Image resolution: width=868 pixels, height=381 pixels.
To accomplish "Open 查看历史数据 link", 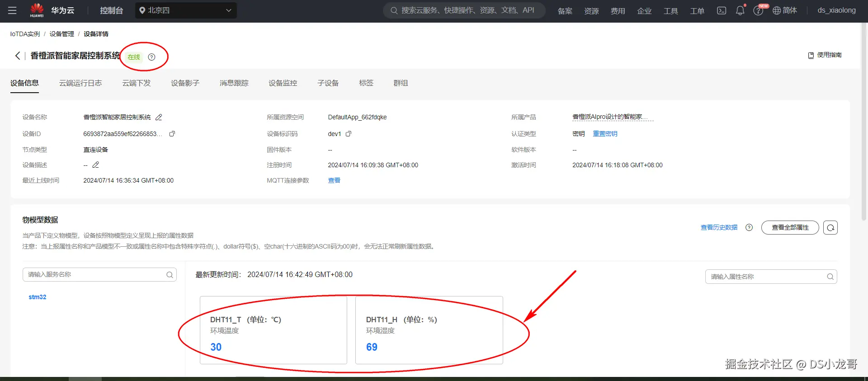I will [719, 227].
